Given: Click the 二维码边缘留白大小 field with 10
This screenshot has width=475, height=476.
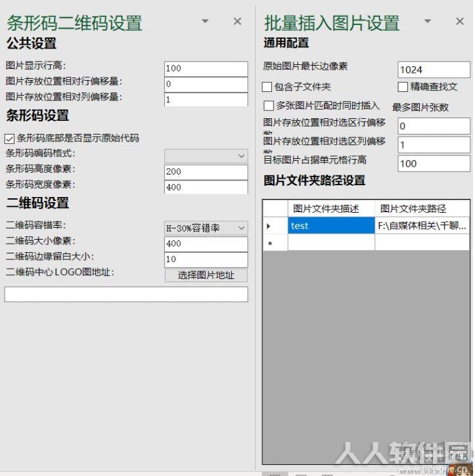Looking at the screenshot, I should pos(206,259).
